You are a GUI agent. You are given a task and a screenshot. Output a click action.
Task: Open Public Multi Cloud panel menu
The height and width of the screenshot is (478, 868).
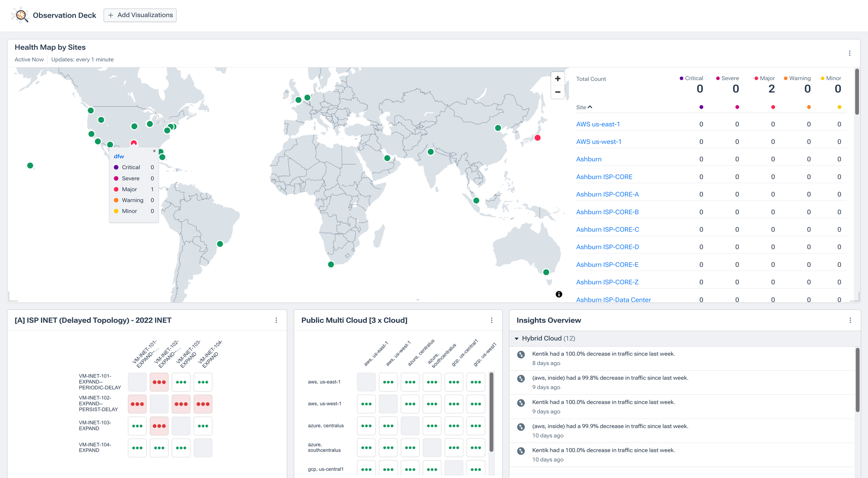tap(492, 320)
